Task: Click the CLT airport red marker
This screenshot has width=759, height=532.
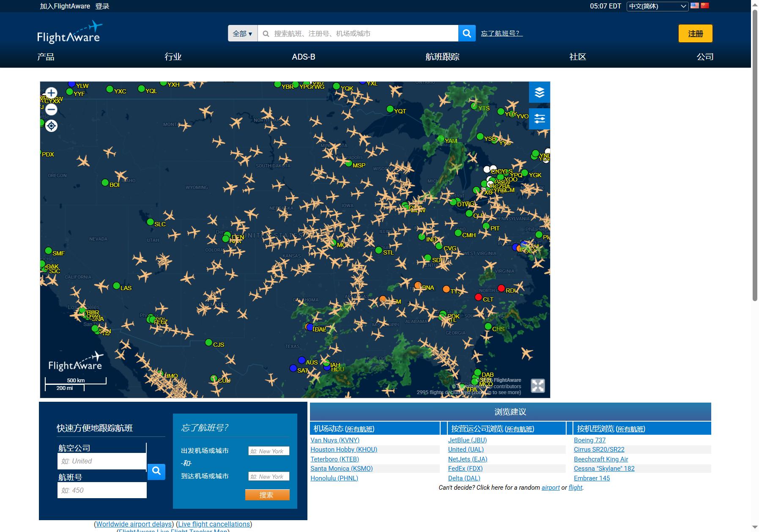Action: (478, 297)
